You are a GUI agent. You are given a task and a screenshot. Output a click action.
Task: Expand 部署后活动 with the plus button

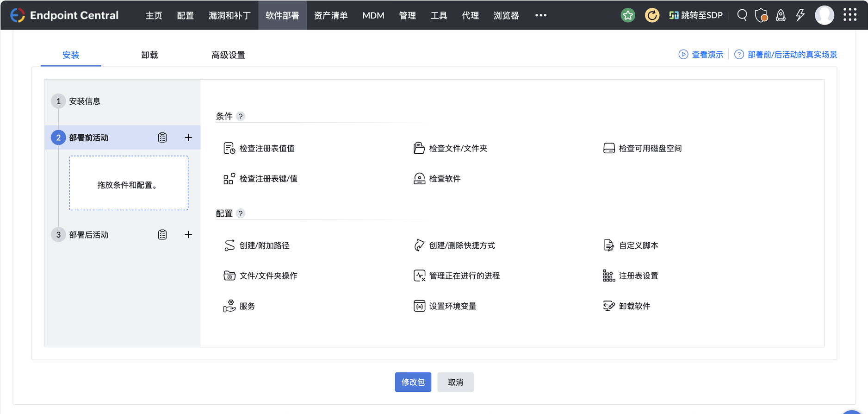pos(188,235)
